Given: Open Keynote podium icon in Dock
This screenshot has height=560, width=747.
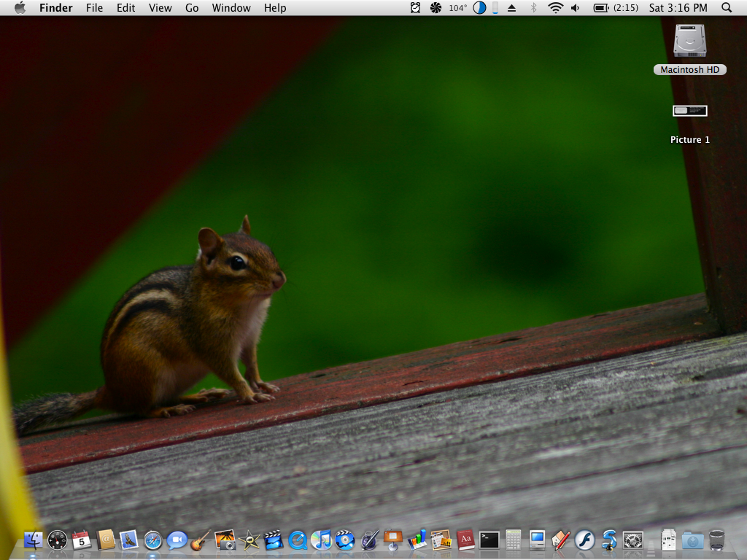Looking at the screenshot, I should coord(393,540).
